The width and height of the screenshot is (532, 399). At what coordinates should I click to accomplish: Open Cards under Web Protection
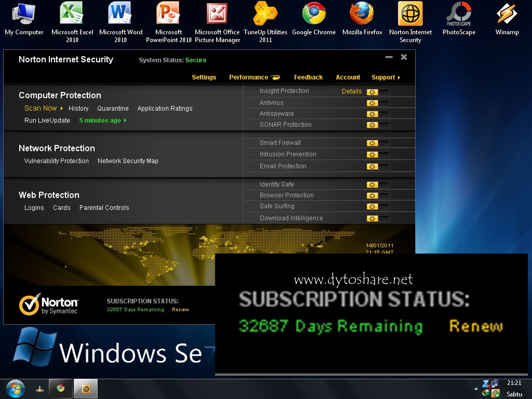[62, 208]
